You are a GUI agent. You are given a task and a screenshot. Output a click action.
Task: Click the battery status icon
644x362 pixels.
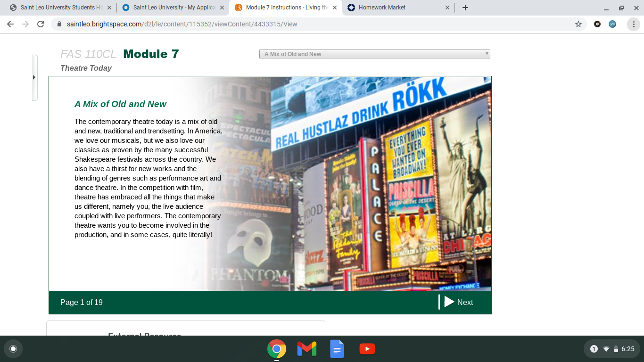(x=616, y=349)
